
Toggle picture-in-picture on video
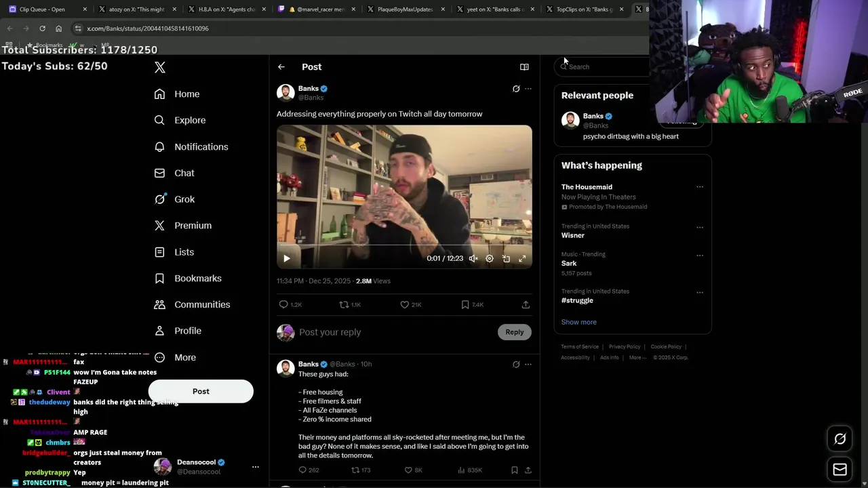tap(506, 258)
